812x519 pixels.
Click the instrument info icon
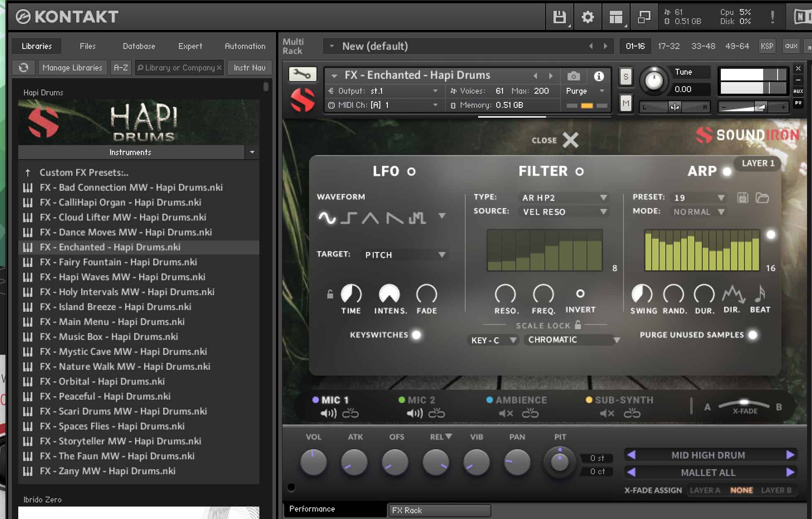point(599,76)
